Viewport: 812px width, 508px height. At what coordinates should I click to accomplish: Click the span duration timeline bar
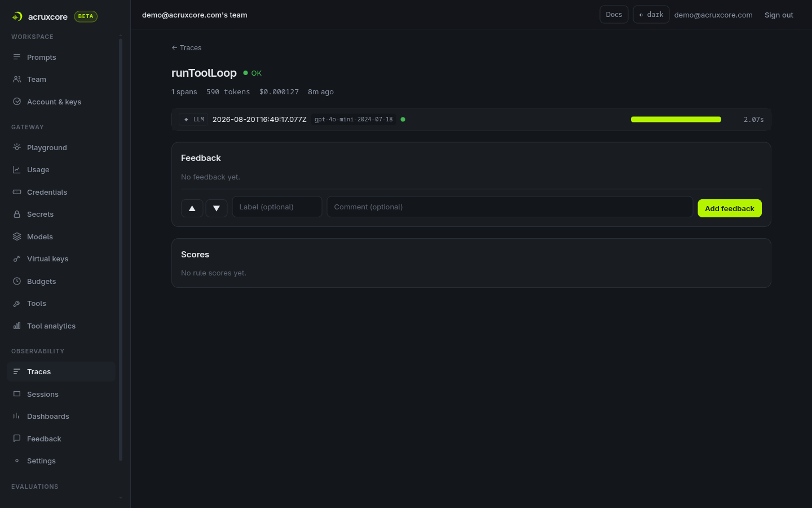[676, 120]
